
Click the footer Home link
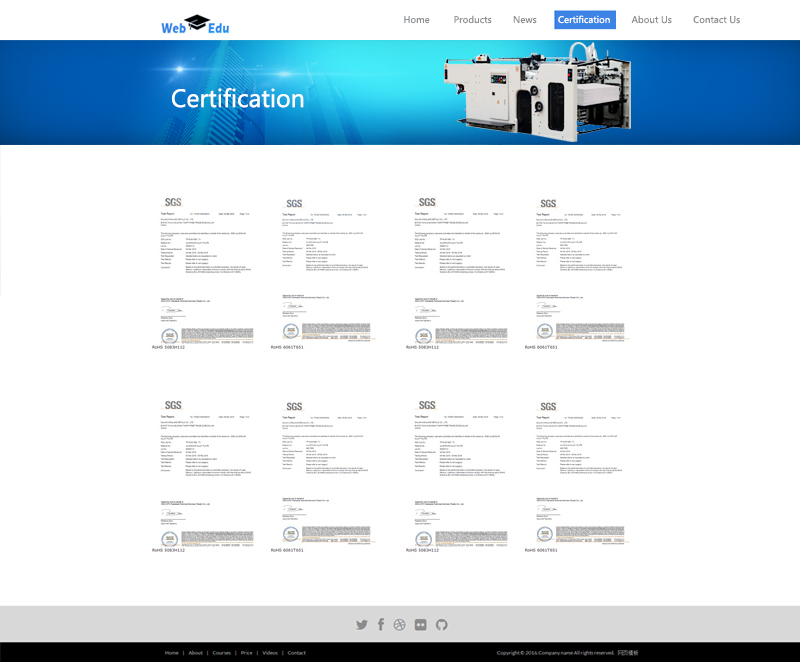172,653
